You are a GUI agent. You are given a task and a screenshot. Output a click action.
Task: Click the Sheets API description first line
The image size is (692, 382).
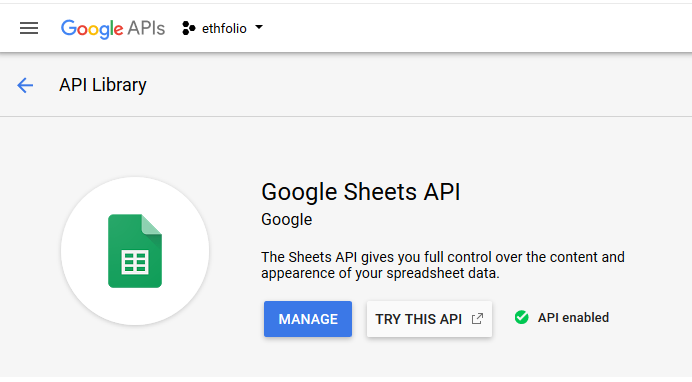(x=443, y=257)
